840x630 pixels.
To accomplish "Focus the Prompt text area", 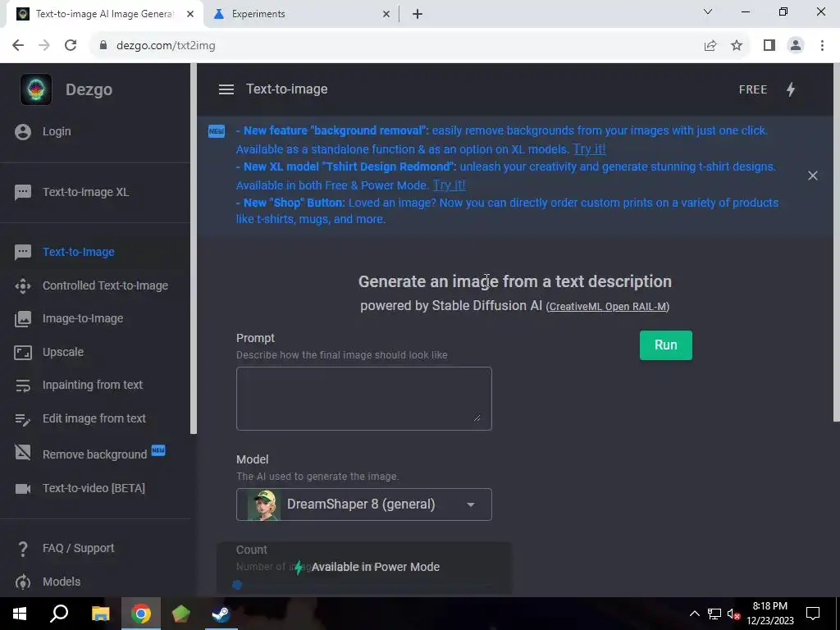I will (363, 399).
